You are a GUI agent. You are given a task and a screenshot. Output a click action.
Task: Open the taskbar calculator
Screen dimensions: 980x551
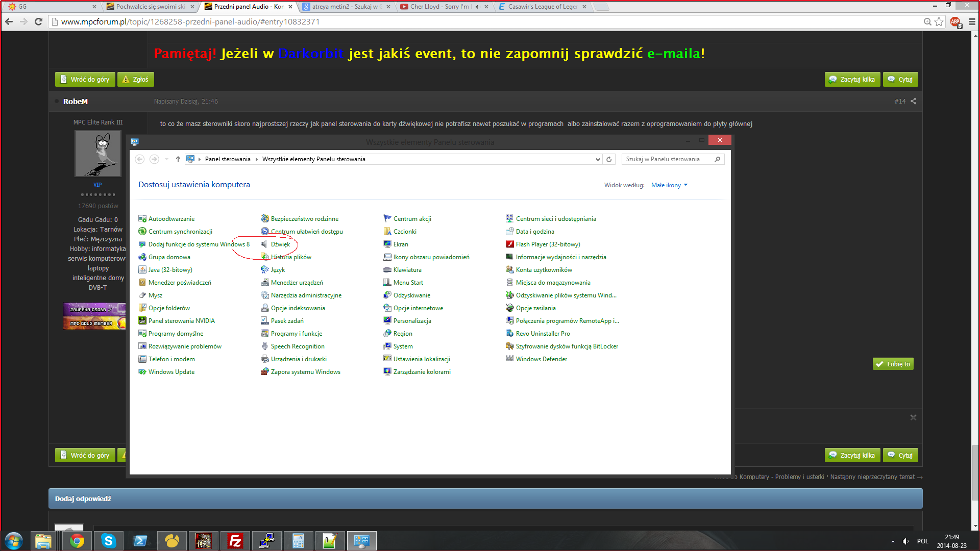[298, 541]
